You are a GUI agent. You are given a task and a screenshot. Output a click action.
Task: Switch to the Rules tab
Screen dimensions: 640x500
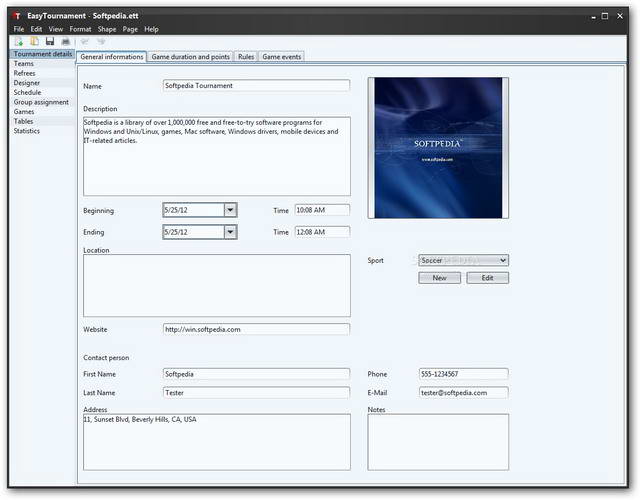click(x=246, y=57)
